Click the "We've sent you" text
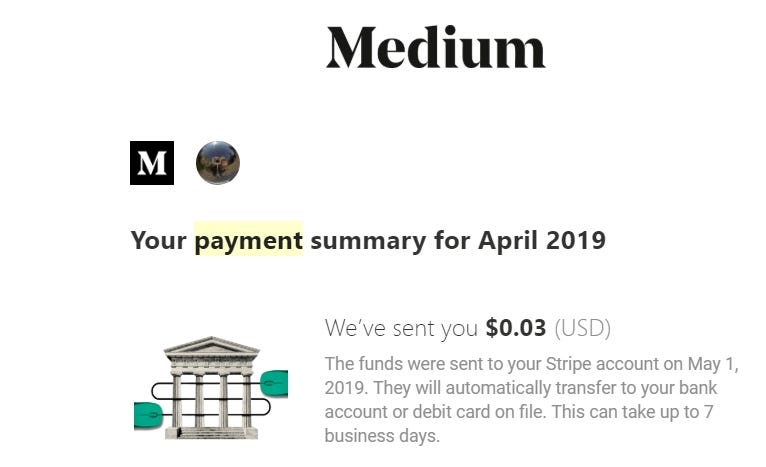 [401, 328]
